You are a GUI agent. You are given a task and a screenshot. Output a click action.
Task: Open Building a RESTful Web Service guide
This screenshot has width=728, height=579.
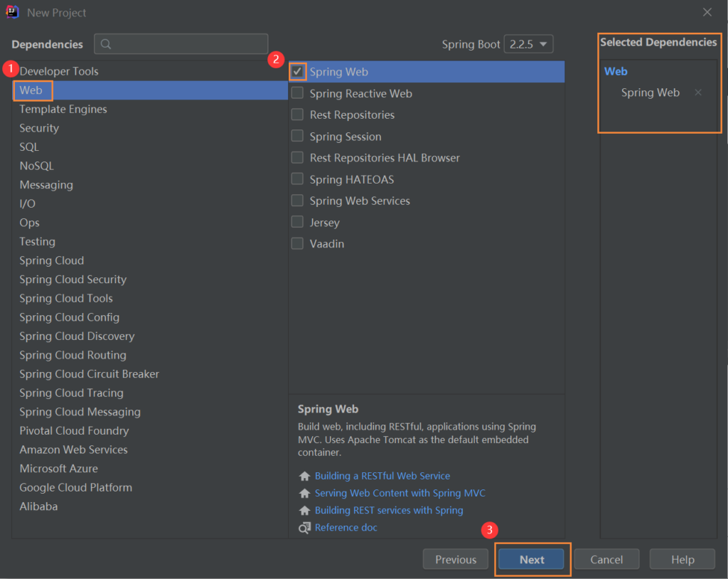click(382, 476)
